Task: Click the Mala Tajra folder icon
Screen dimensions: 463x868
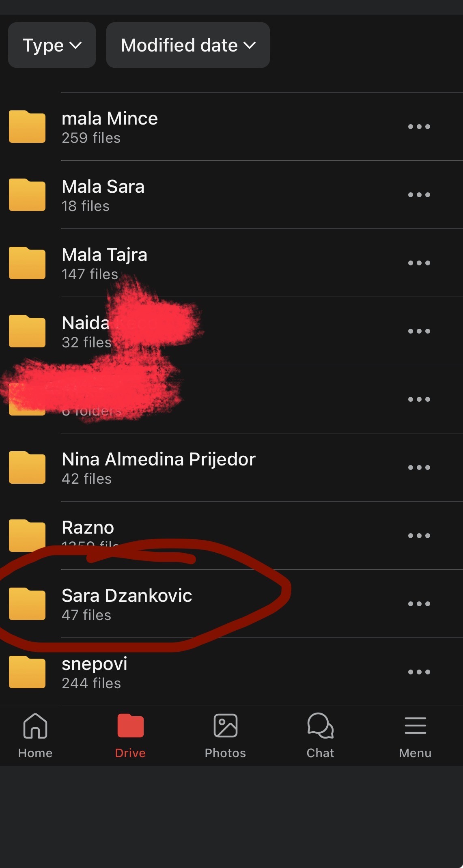Action: [27, 263]
